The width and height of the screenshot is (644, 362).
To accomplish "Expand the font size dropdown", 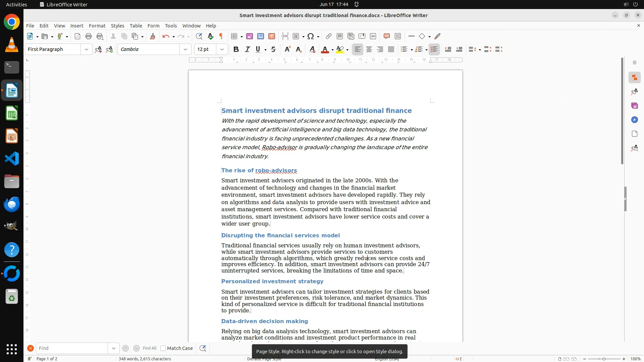I will click(x=222, y=50).
